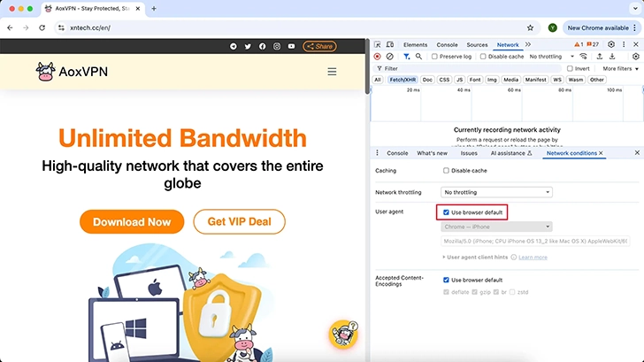The width and height of the screenshot is (644, 362).
Task: Click the Twitter bird icon
Action: click(x=248, y=46)
